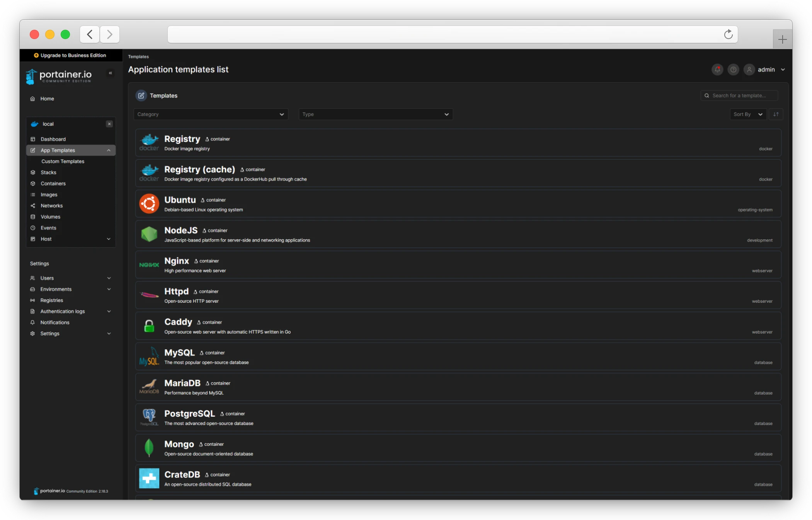Image resolution: width=812 pixels, height=520 pixels.
Task: Go to Custom Templates page
Action: coord(63,161)
